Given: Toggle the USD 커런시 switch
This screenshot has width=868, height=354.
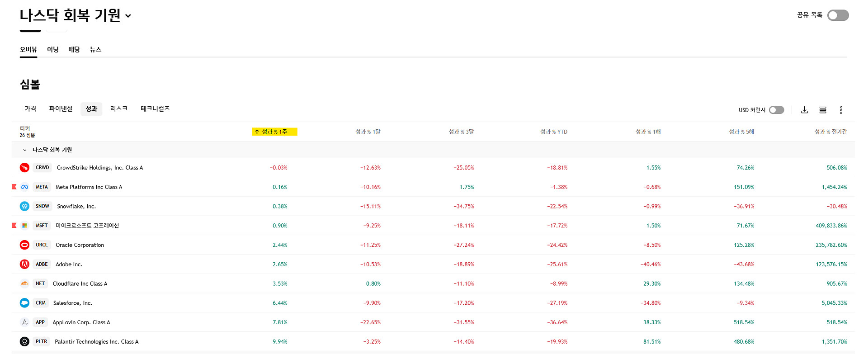Looking at the screenshot, I should tap(776, 110).
